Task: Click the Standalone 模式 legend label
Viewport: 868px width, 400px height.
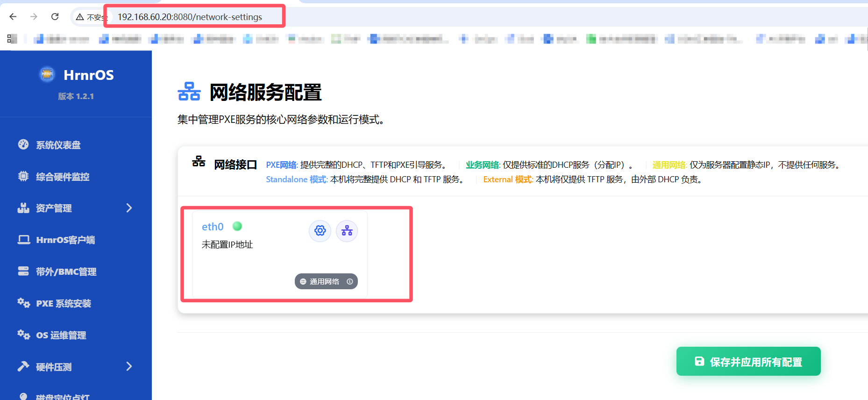Action: (297, 179)
